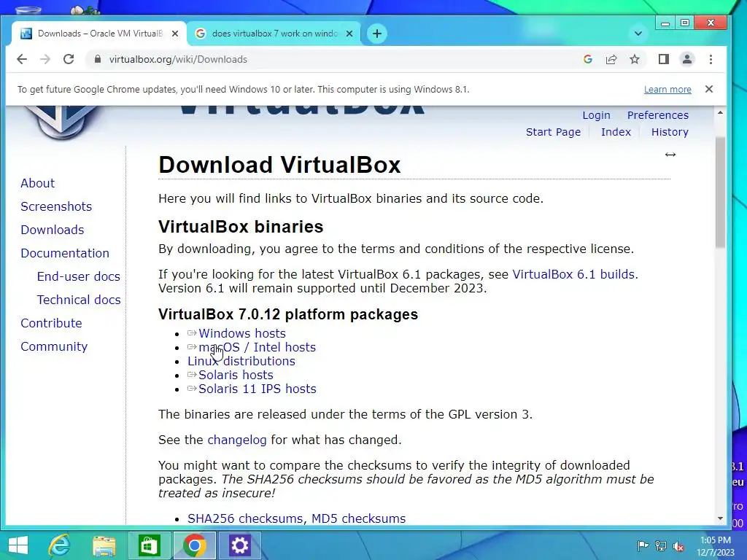747x560 pixels.
Task: Go to Start Page link
Action: (x=553, y=132)
